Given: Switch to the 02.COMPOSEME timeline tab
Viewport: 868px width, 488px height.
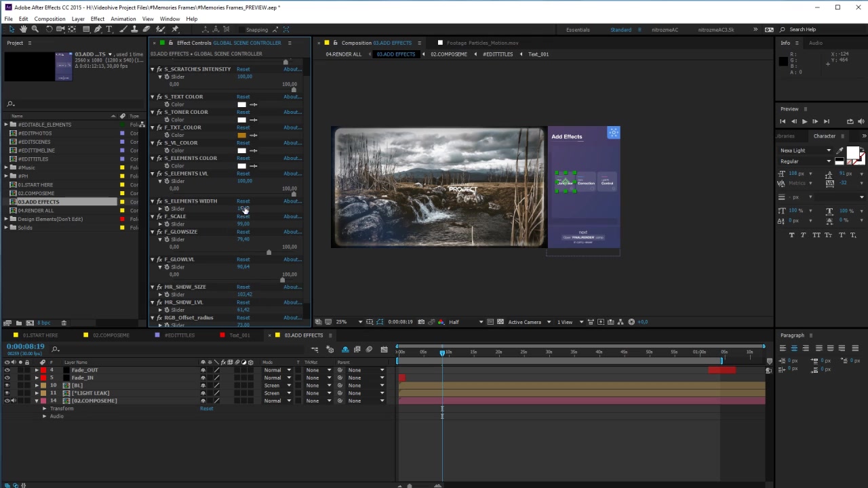Looking at the screenshot, I should tap(111, 335).
